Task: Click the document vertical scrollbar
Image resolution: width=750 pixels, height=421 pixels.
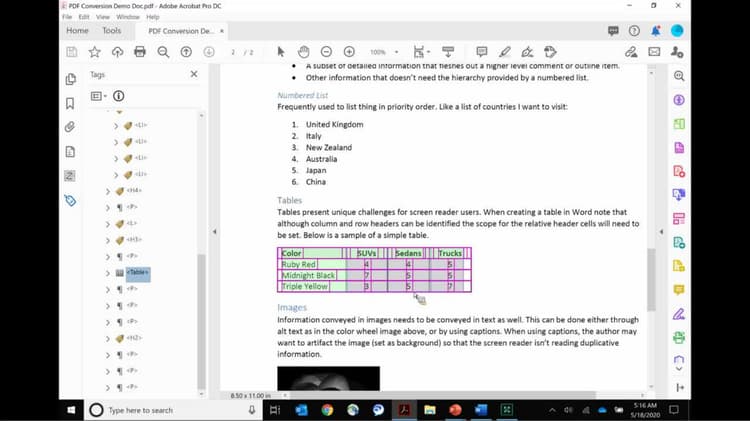Action: 651,279
